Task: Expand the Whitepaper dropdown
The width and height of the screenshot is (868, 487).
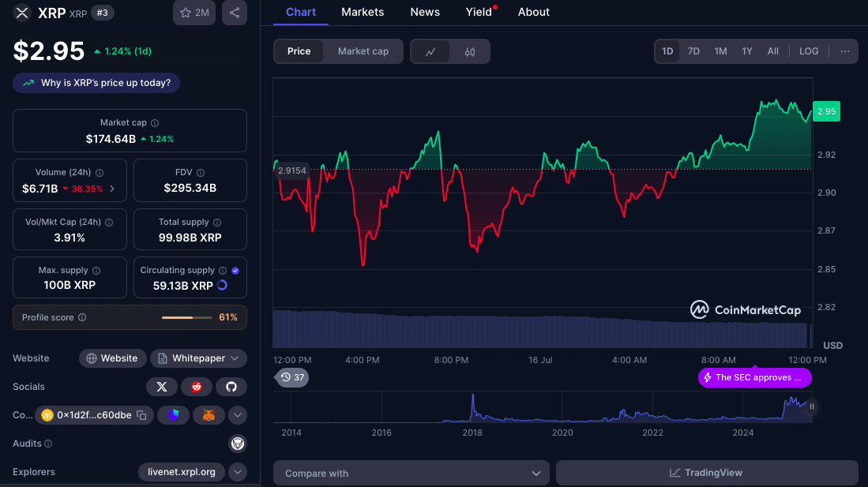Action: click(x=199, y=358)
